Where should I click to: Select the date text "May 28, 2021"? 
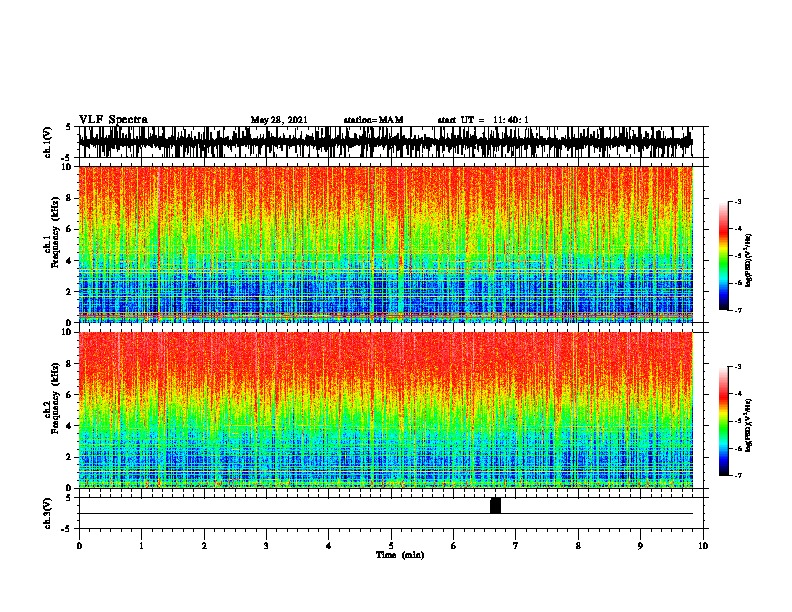click(279, 120)
